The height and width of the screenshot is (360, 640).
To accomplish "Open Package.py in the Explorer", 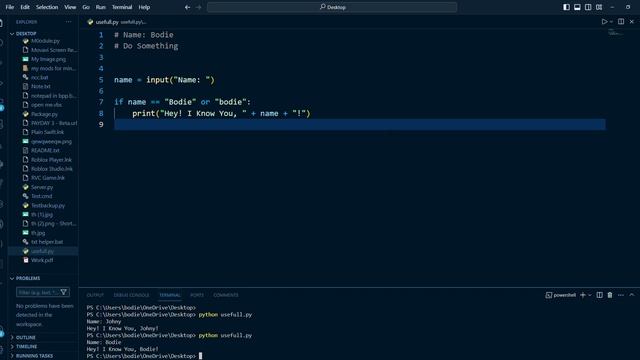I will [44, 114].
